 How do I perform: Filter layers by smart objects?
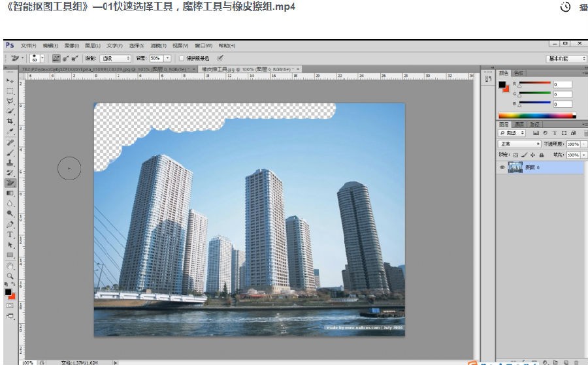[x=573, y=133]
